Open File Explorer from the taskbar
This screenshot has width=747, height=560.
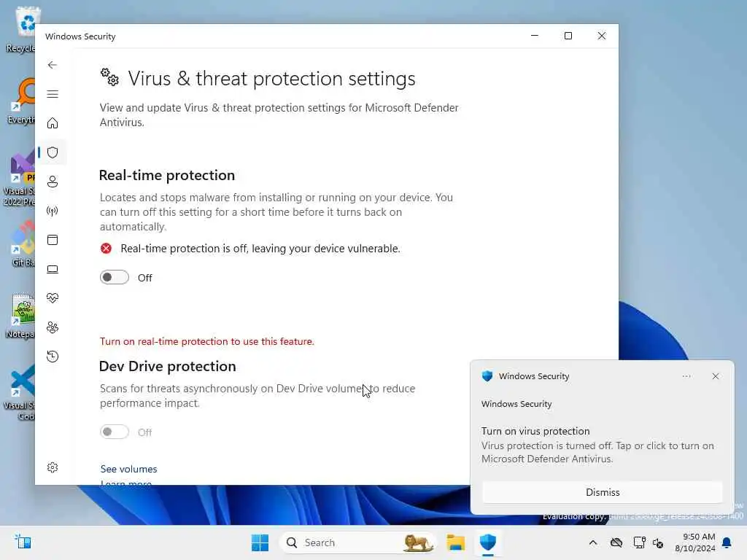(456, 542)
